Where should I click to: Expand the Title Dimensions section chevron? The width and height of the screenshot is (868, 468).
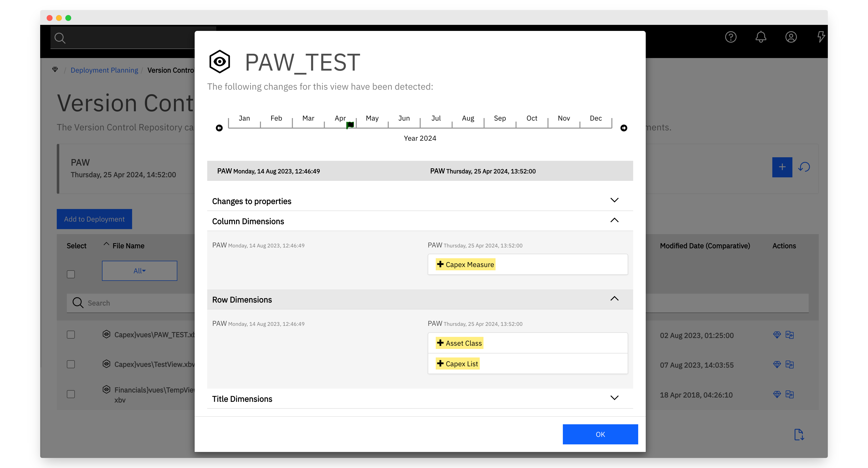[614, 398]
